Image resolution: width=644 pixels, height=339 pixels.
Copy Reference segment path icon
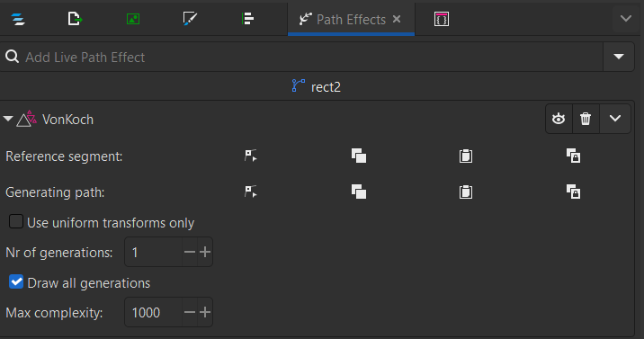coord(359,156)
